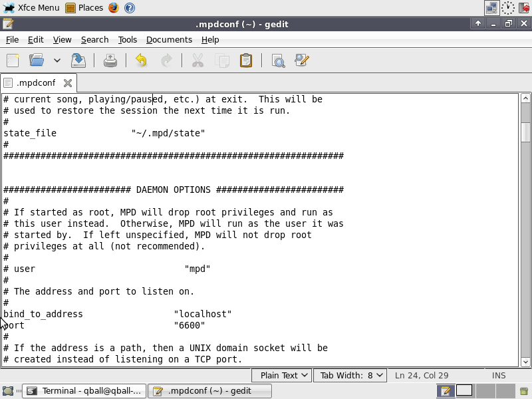The image size is (532, 399).
Task: Switch to the third workspace in pager
Action: coord(485,391)
